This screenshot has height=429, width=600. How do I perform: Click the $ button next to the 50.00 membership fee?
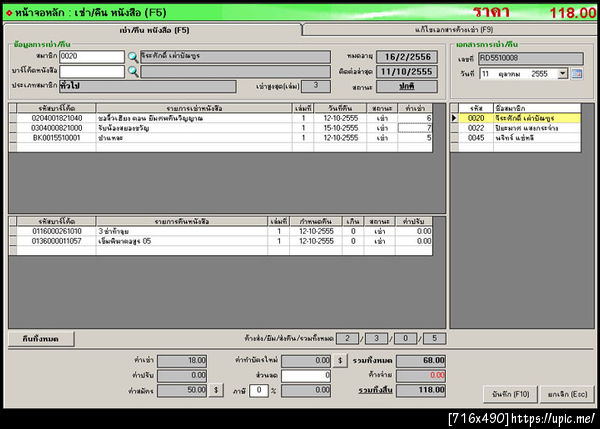216,390
